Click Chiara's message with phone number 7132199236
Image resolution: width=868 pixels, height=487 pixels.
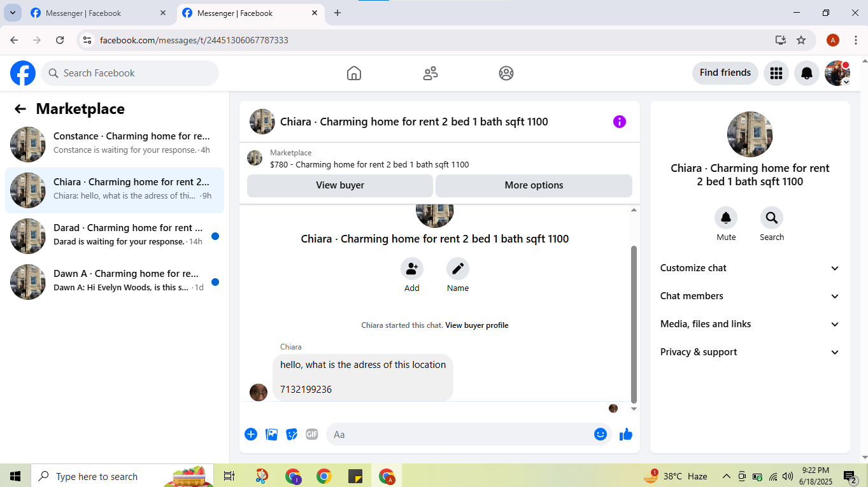click(x=363, y=378)
